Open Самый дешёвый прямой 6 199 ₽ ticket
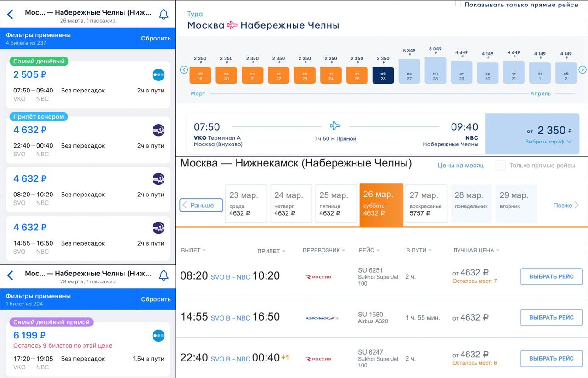 88,349
